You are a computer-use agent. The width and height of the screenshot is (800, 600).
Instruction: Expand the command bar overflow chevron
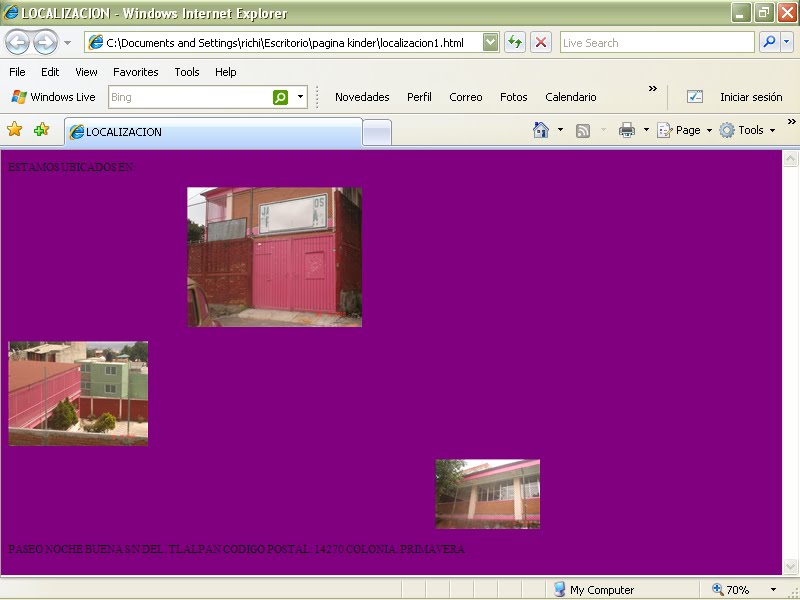point(791,121)
